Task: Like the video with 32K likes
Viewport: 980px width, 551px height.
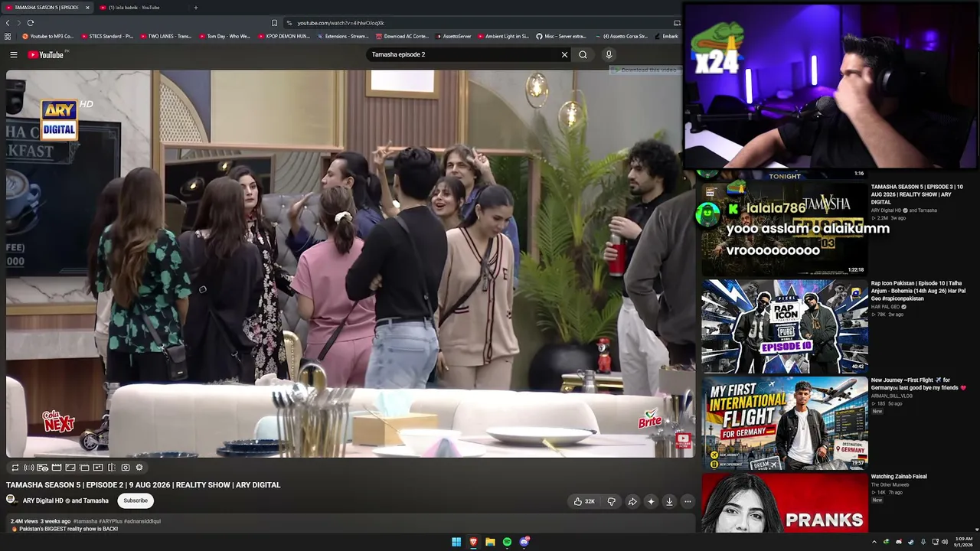Action: click(584, 501)
